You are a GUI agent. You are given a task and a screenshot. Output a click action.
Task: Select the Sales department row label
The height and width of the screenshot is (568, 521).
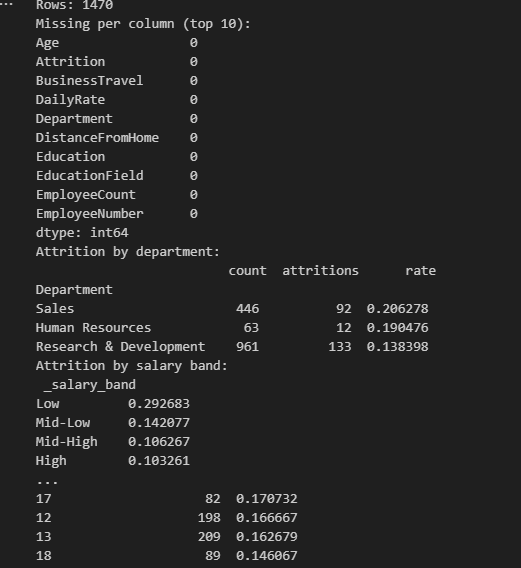pos(55,309)
